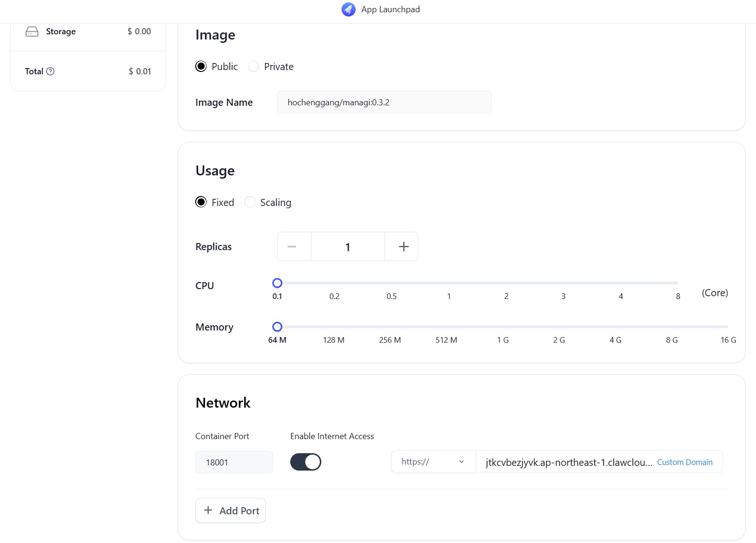Click the CPU slider handle
The width and height of the screenshot is (756, 543).
click(x=277, y=283)
